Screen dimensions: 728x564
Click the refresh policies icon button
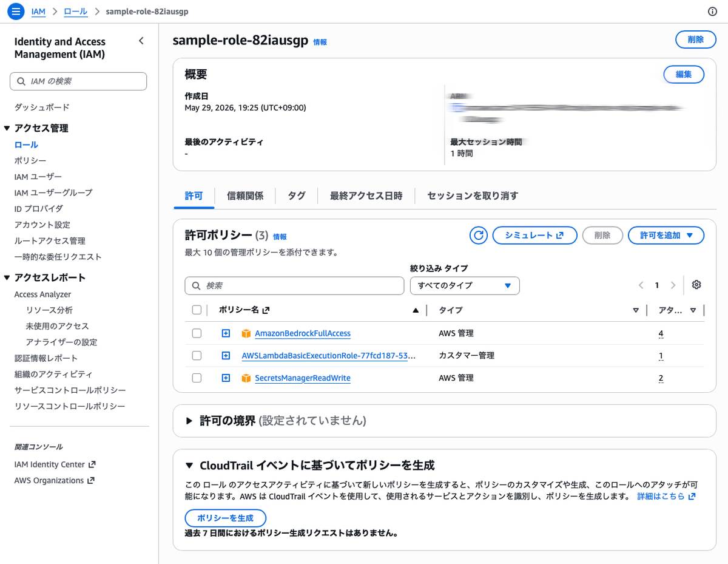click(479, 236)
